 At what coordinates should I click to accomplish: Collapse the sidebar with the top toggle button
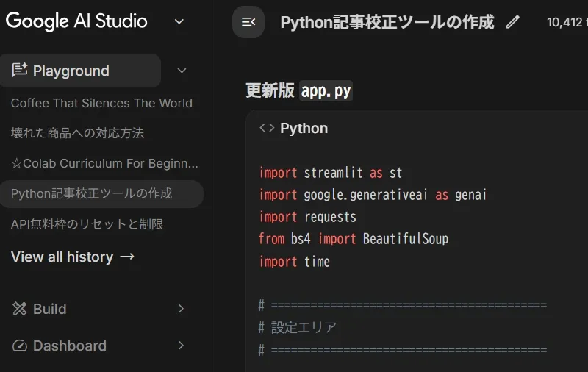pos(248,22)
